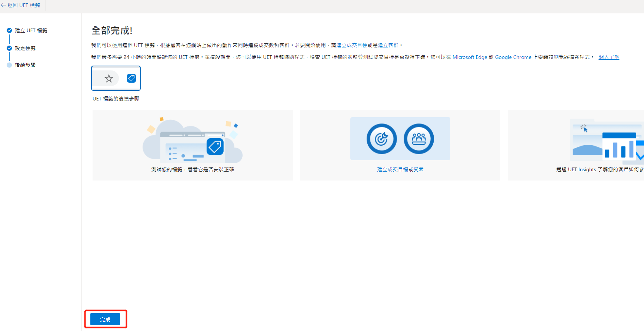Select the 設定標籤 step
The image size is (644, 331).
[x=25, y=48]
